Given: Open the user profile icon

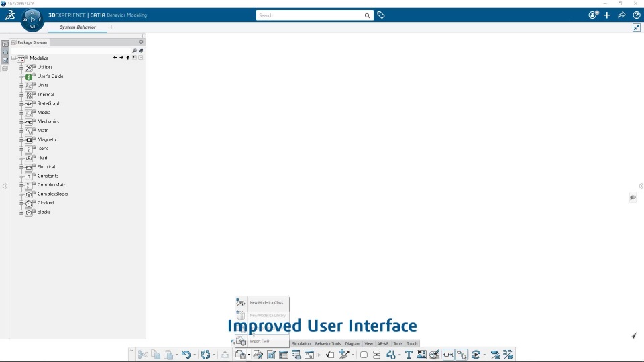Looking at the screenshot, I should point(593,15).
